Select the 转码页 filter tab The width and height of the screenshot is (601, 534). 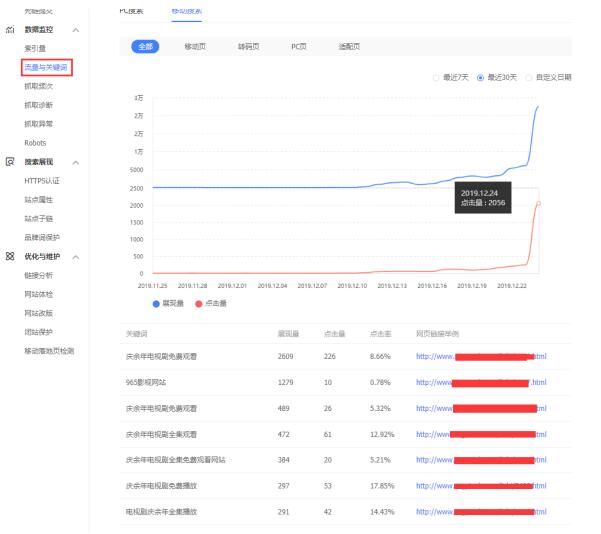click(x=249, y=47)
